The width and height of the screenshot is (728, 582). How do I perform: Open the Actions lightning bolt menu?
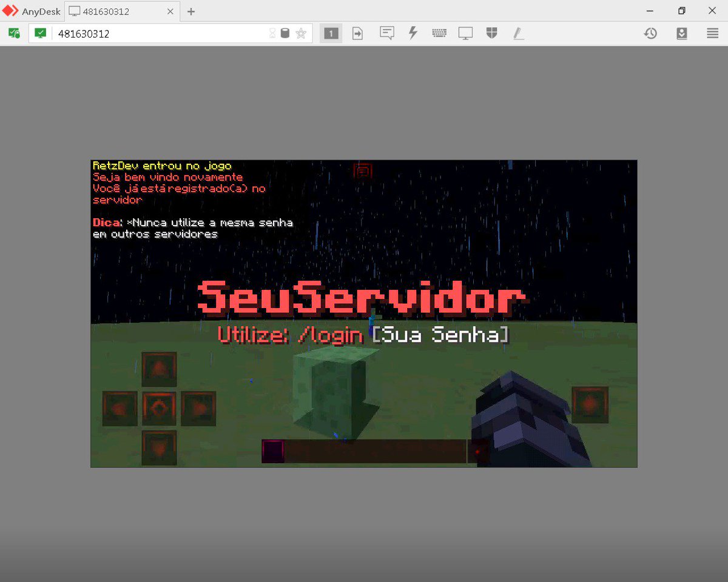tap(413, 33)
